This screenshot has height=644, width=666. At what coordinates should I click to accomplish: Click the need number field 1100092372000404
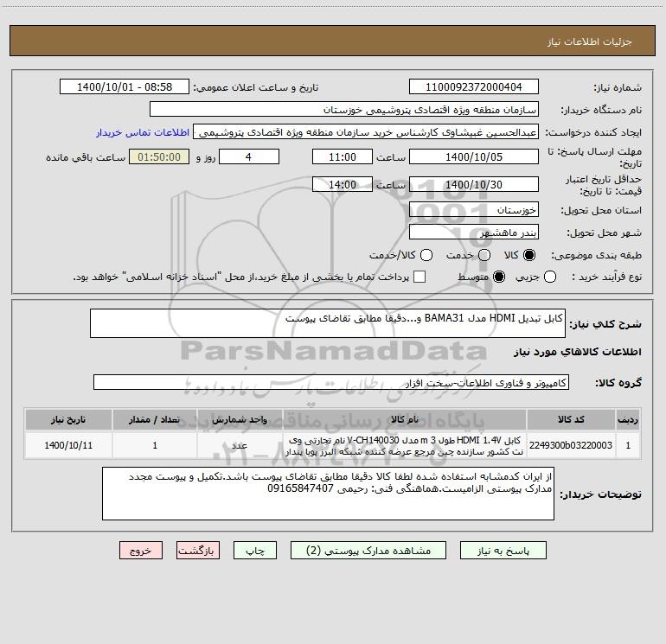tap(474, 87)
